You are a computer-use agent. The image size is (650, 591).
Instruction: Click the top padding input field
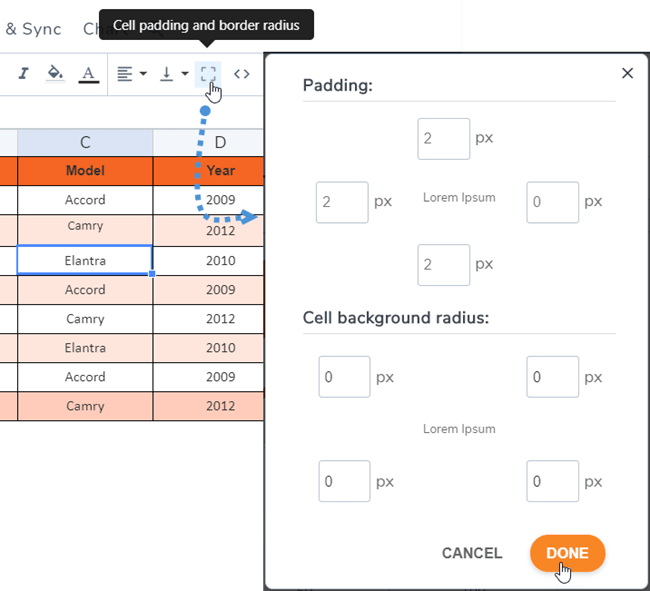point(443,139)
